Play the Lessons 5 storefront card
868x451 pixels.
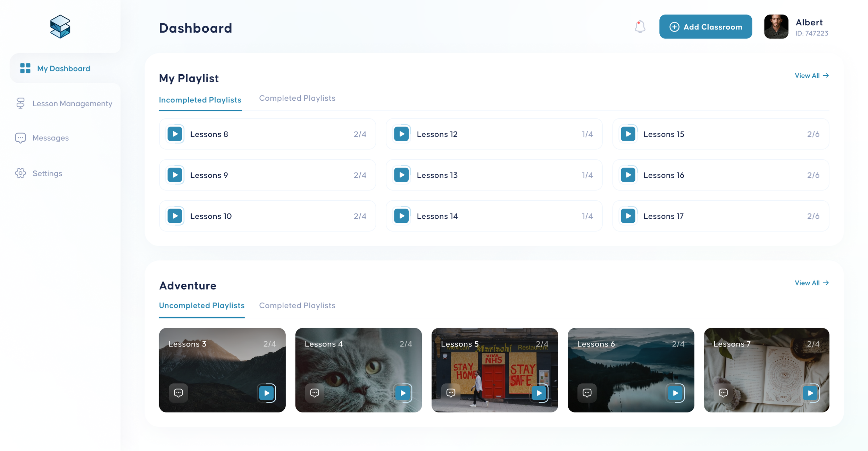(539, 393)
